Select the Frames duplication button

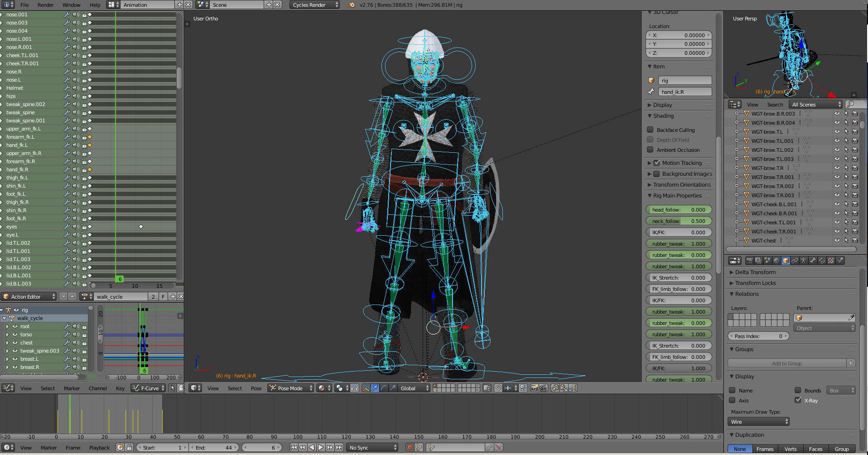[765, 449]
